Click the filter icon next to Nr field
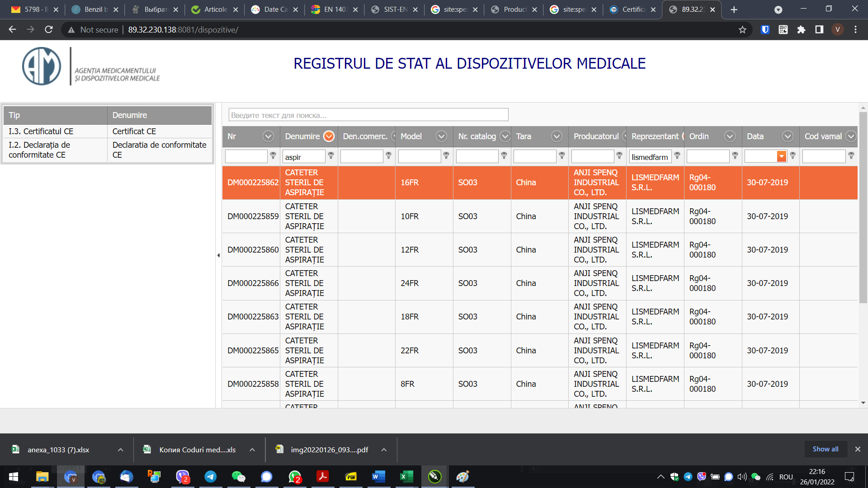 tap(273, 155)
